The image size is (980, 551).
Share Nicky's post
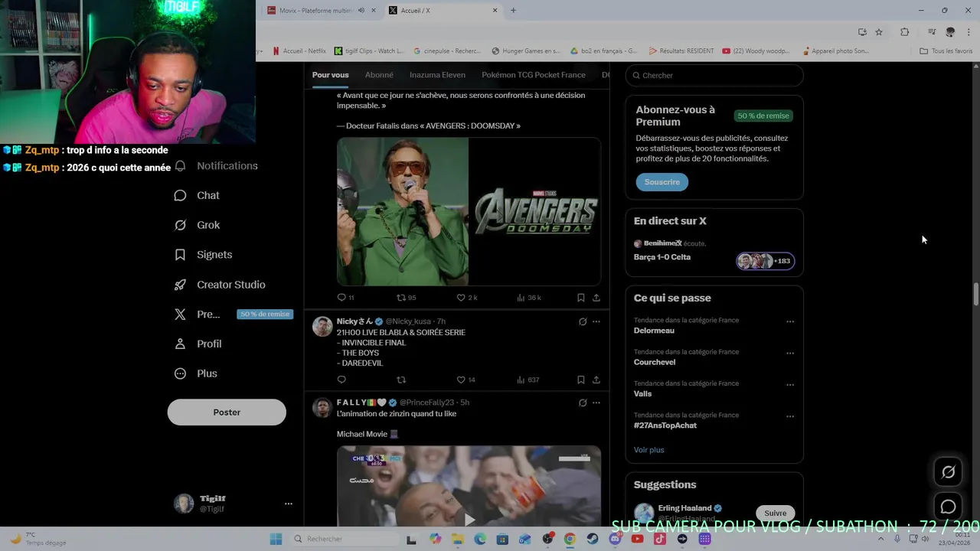click(596, 380)
